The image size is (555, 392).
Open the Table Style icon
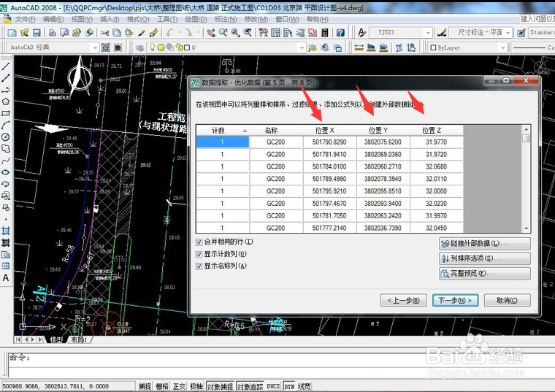(x=521, y=33)
